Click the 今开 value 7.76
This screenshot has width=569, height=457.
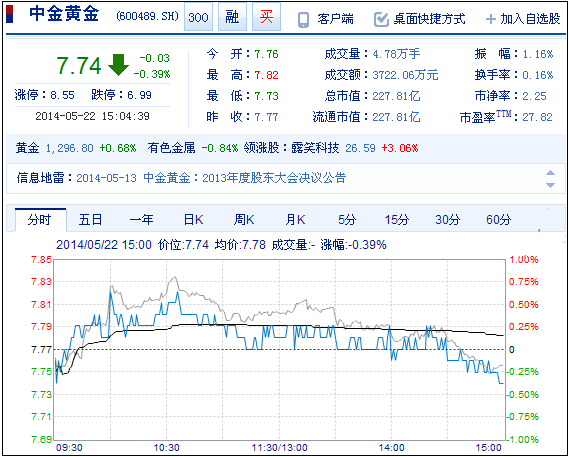(266, 54)
